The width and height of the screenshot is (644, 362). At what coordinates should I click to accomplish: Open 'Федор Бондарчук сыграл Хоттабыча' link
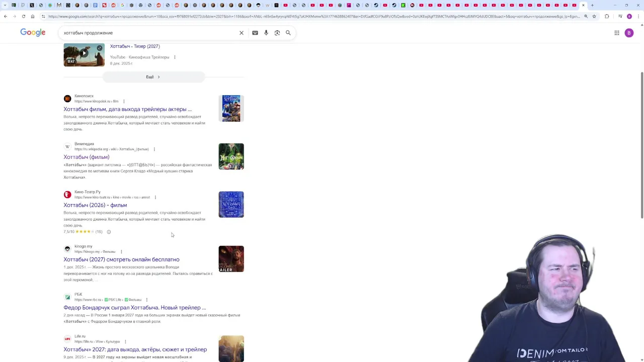click(x=134, y=308)
